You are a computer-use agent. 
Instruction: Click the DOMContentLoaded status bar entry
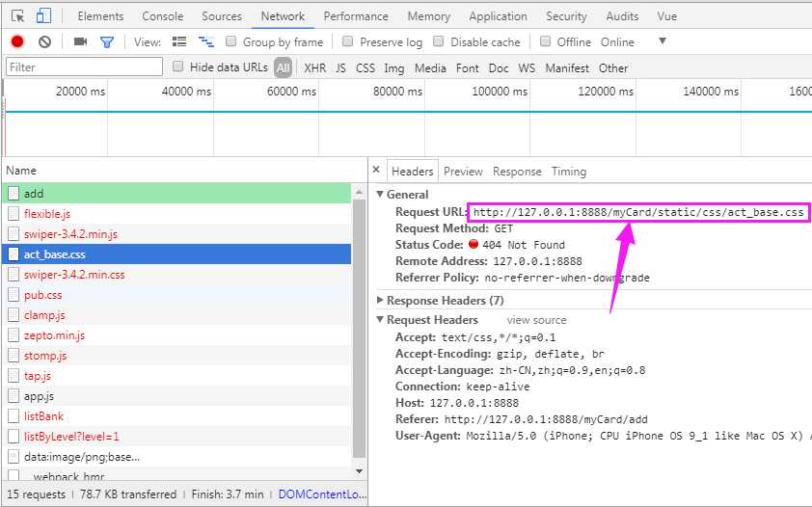click(x=322, y=494)
